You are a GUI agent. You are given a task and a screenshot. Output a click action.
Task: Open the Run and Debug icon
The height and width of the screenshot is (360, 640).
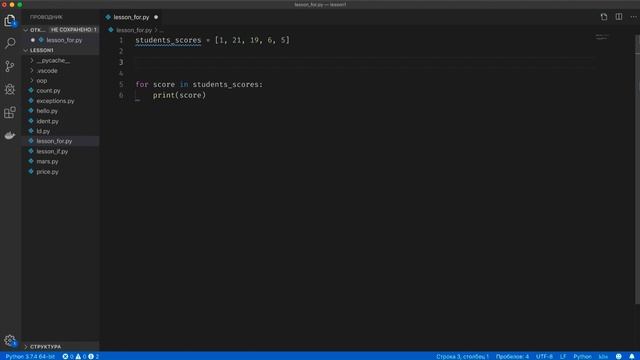coord(10,89)
